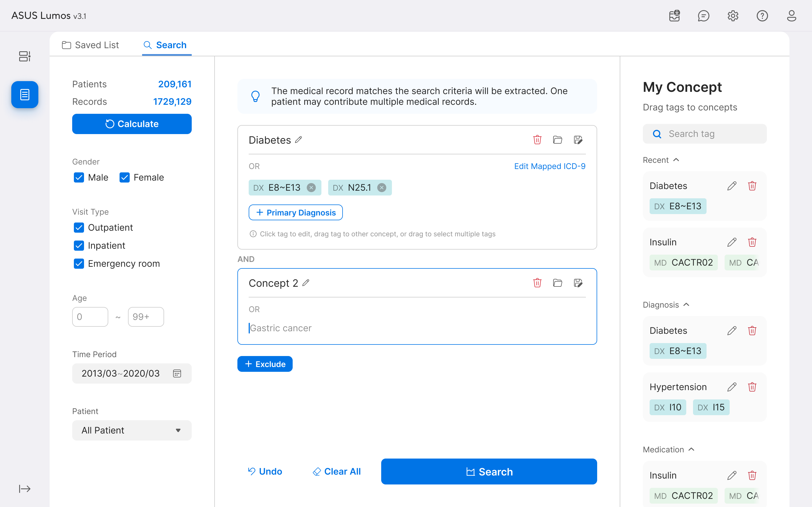The width and height of the screenshot is (812, 507).
Task: Open the calendar icon in Time Period
Action: point(177,373)
